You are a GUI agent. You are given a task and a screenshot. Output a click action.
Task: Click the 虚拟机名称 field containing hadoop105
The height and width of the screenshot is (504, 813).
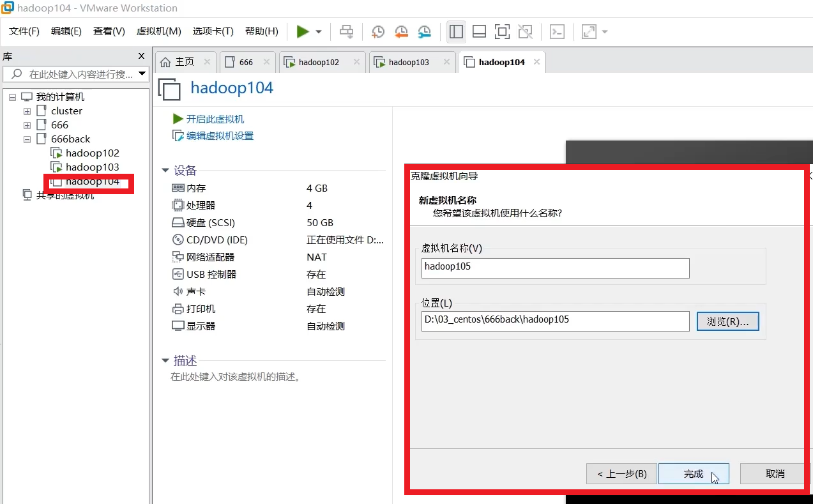point(555,268)
